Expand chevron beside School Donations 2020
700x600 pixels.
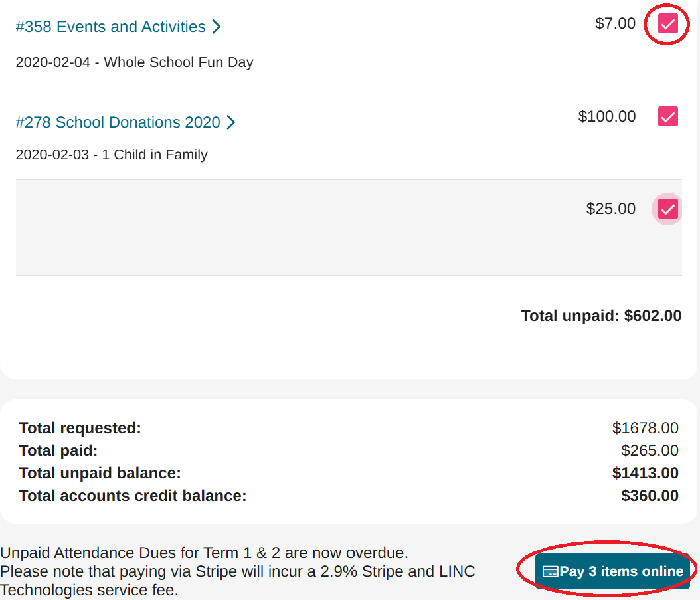(230, 122)
